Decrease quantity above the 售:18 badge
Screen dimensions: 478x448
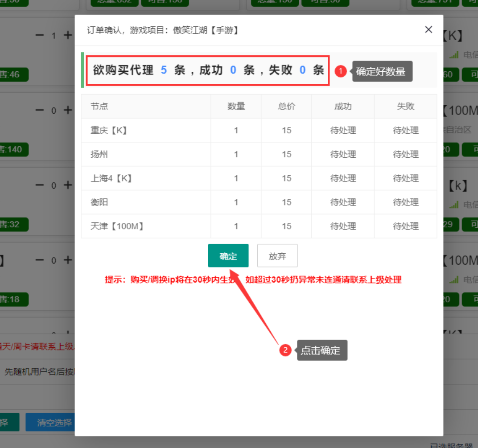40,260
